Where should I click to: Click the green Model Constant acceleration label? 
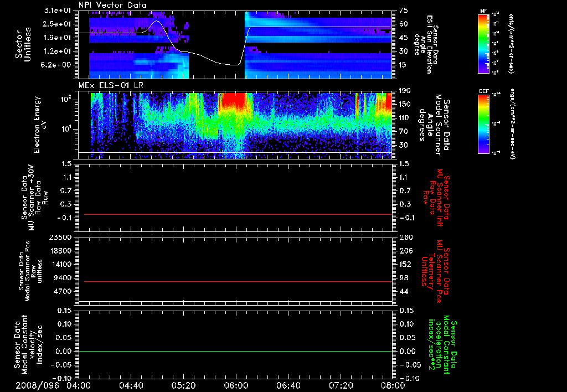point(441,344)
